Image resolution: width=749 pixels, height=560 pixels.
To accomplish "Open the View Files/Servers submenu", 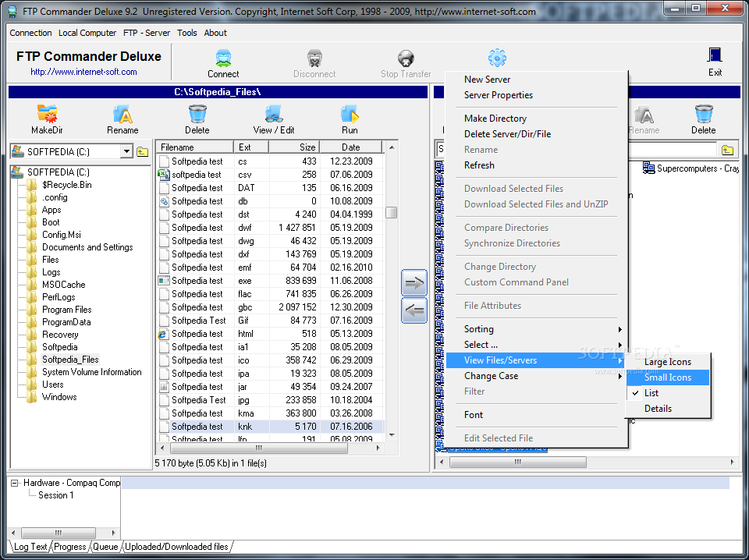I will [x=537, y=360].
